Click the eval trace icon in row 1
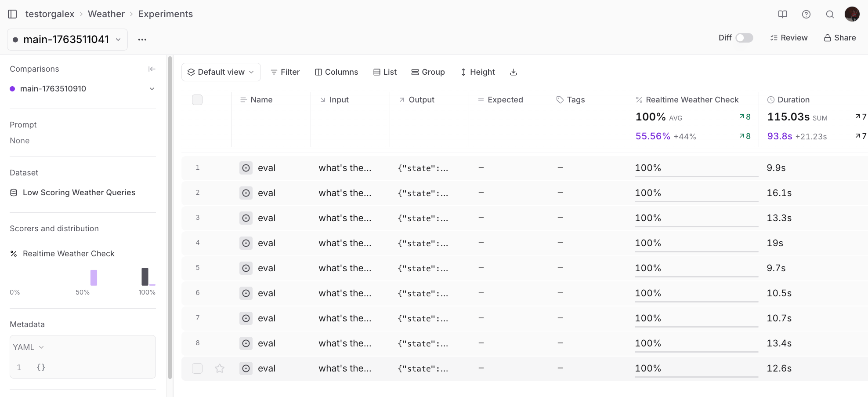The height and width of the screenshot is (397, 868). [246, 168]
